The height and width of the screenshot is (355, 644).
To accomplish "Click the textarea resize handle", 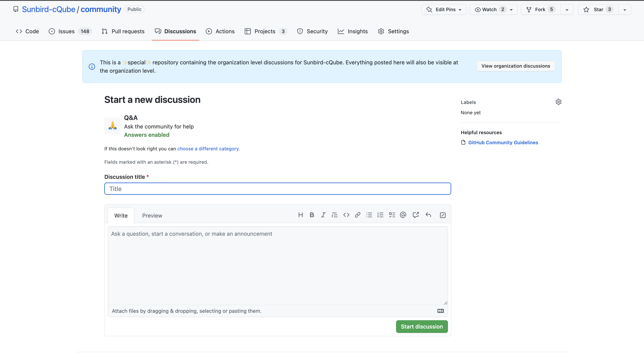I will click(445, 303).
